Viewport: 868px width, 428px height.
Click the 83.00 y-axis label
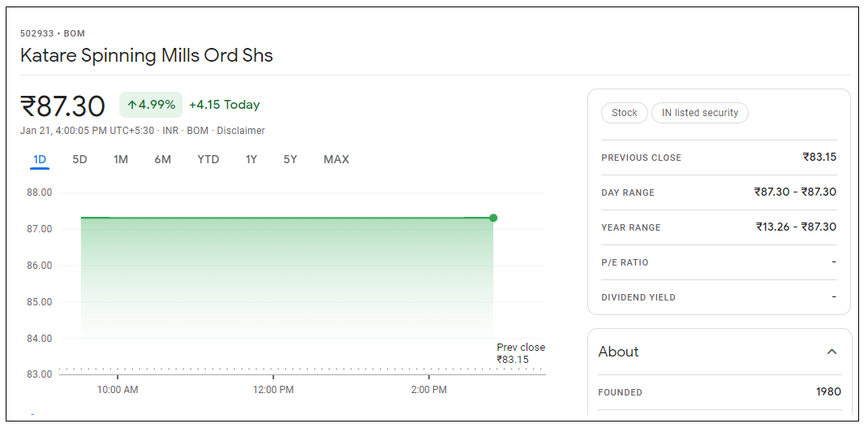pos(39,374)
